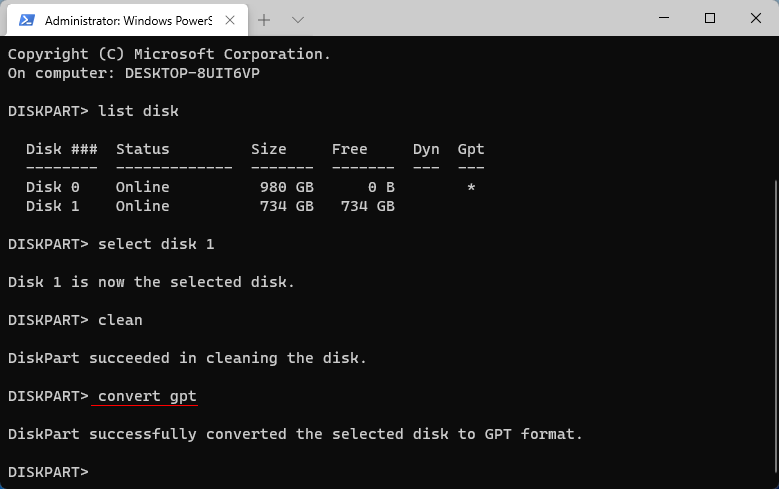Close the Windows Terminal window

[755, 18]
